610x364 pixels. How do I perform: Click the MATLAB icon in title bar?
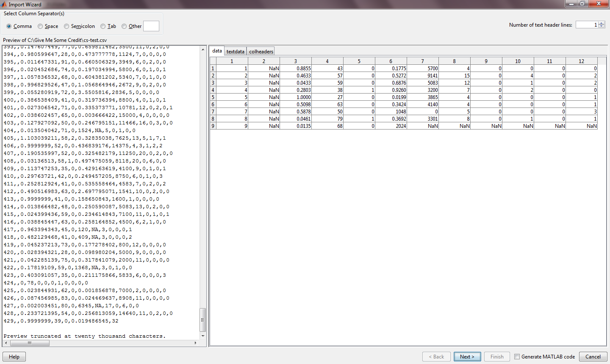click(4, 4)
